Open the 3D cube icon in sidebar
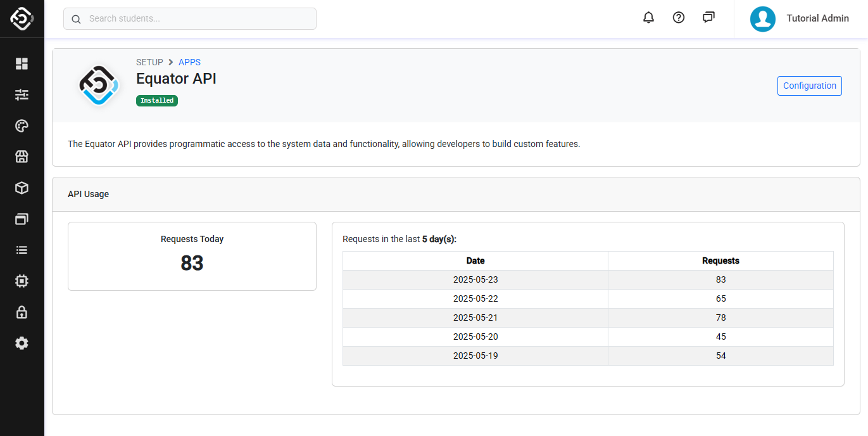Viewport: 868px width, 436px height. click(x=22, y=188)
